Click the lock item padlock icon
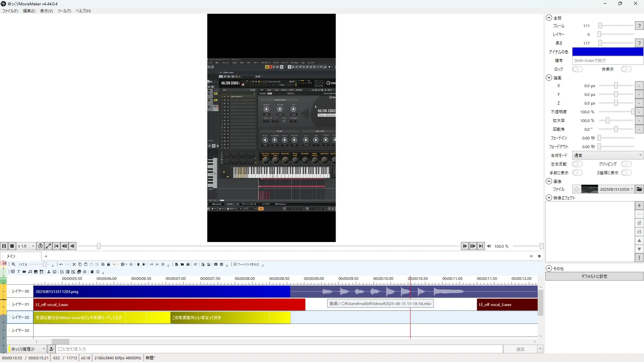The height and width of the screenshot is (362, 644). [x=108, y=264]
